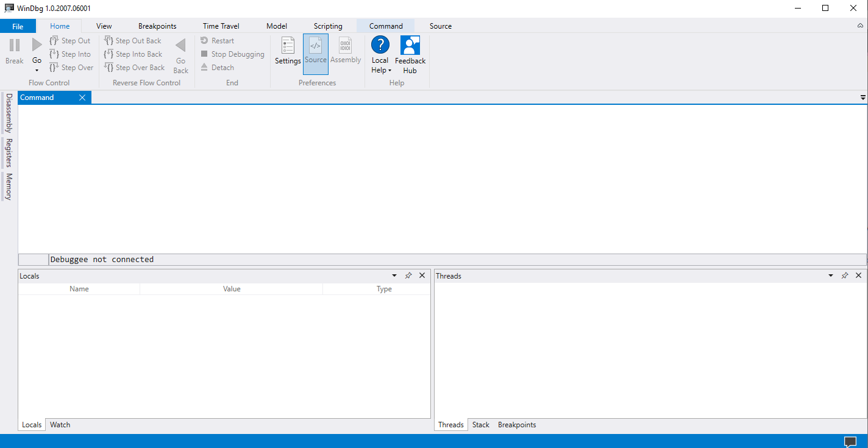Switch to the Watch tab
The width and height of the screenshot is (868, 448).
[60, 424]
